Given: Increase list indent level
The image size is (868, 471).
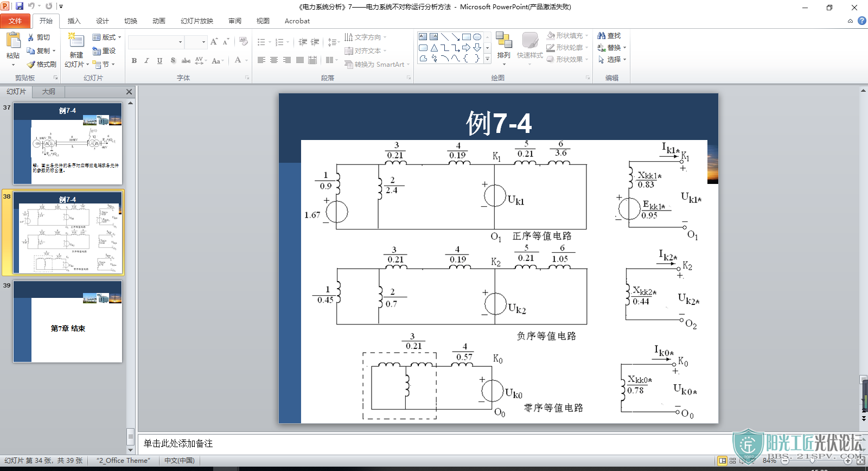Looking at the screenshot, I should point(315,42).
